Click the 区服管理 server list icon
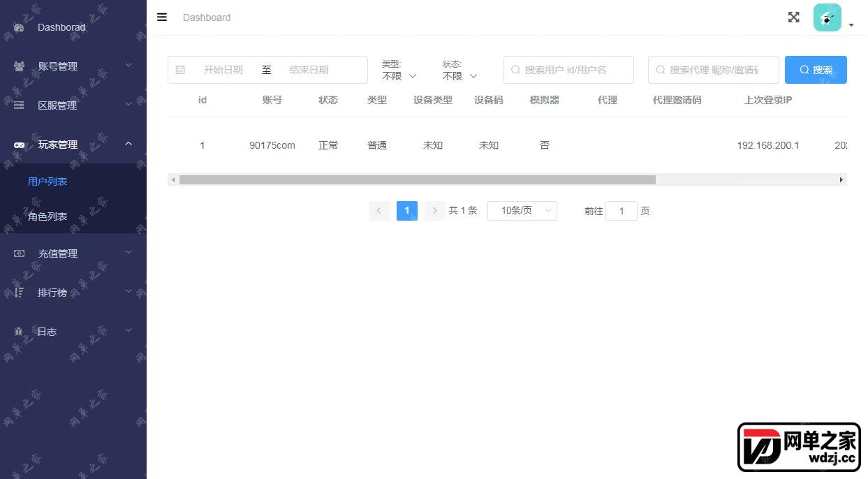Image resolution: width=868 pixels, height=479 pixels. 19,105
